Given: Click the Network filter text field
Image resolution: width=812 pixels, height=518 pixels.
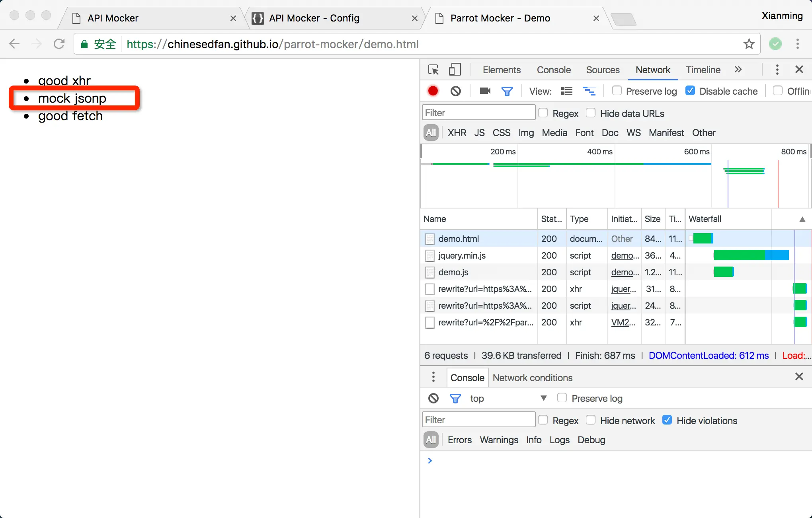Looking at the screenshot, I should tap(478, 113).
